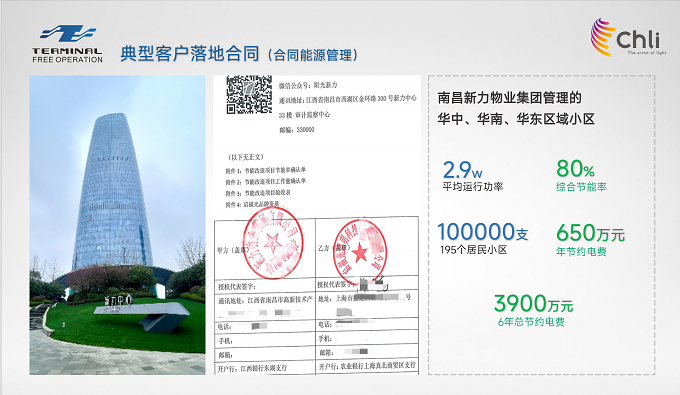The image size is (680, 395).
Task: Click the left red company seal
Action: click(272, 243)
